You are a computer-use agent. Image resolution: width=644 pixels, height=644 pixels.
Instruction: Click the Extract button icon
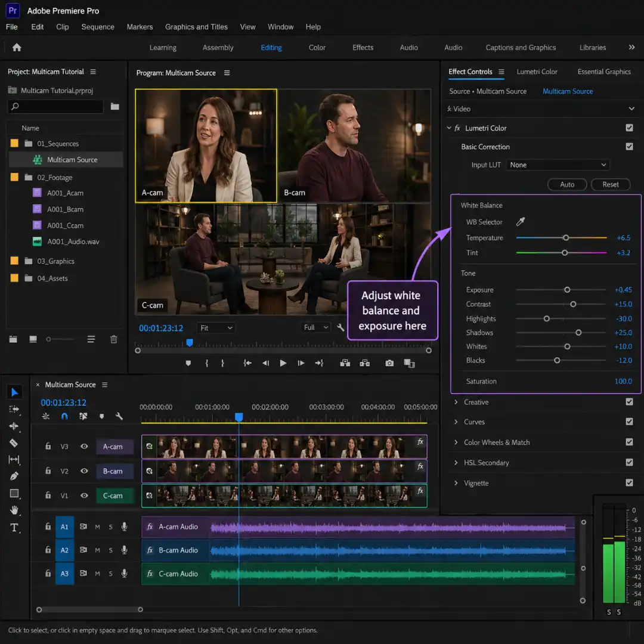point(365,363)
